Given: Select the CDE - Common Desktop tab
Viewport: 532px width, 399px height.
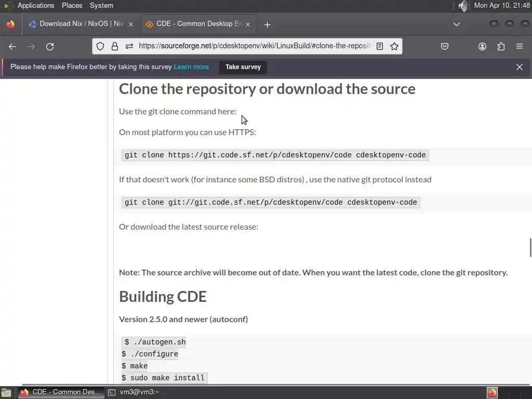Looking at the screenshot, I should [x=198, y=24].
